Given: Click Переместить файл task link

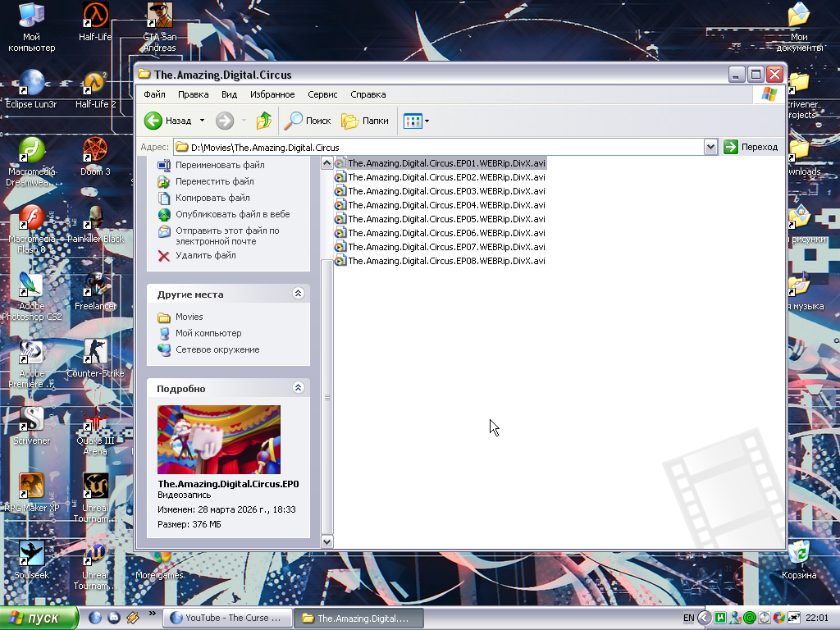Looking at the screenshot, I should 215,181.
